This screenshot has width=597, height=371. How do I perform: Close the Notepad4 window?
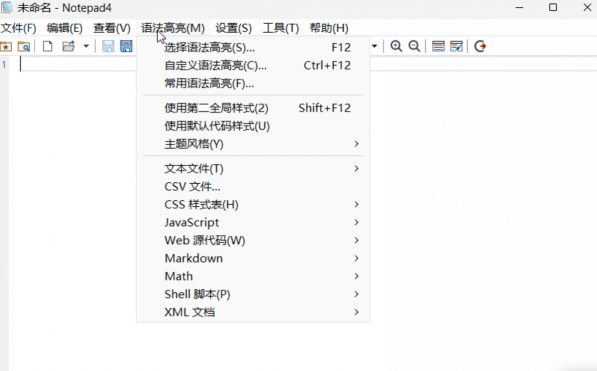click(587, 7)
